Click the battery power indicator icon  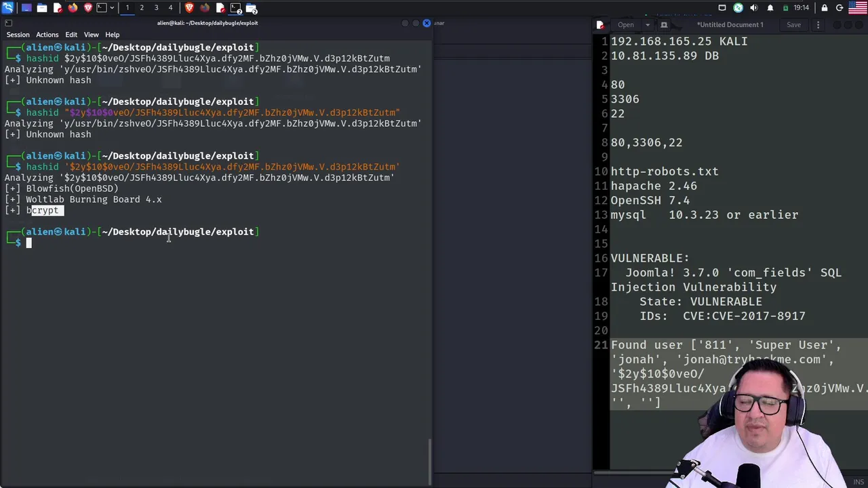(x=786, y=8)
